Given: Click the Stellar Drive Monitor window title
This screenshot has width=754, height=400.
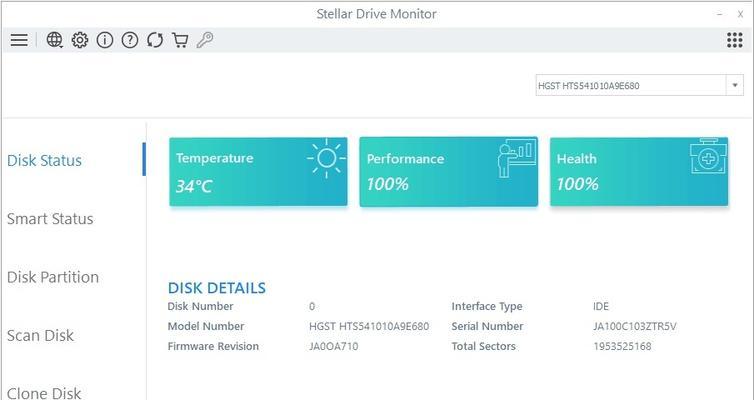Looking at the screenshot, I should click(377, 14).
